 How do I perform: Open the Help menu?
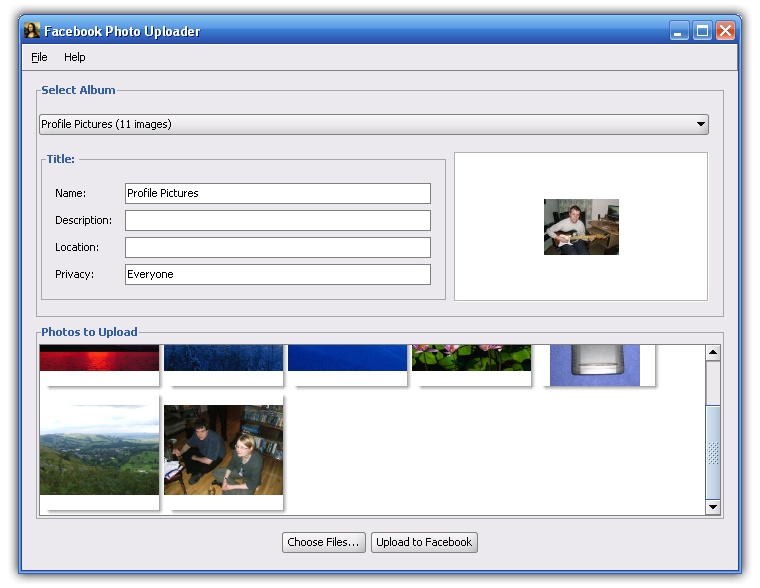75,57
